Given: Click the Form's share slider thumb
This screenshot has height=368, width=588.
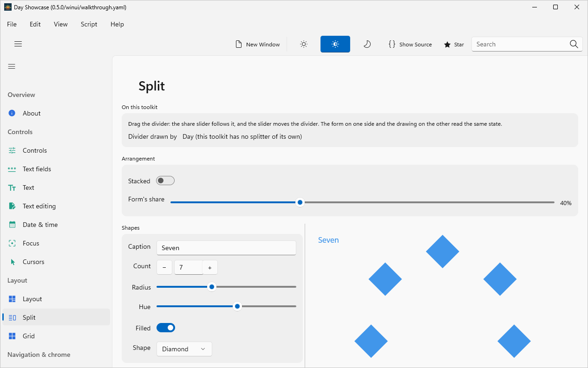Looking at the screenshot, I should (300, 202).
